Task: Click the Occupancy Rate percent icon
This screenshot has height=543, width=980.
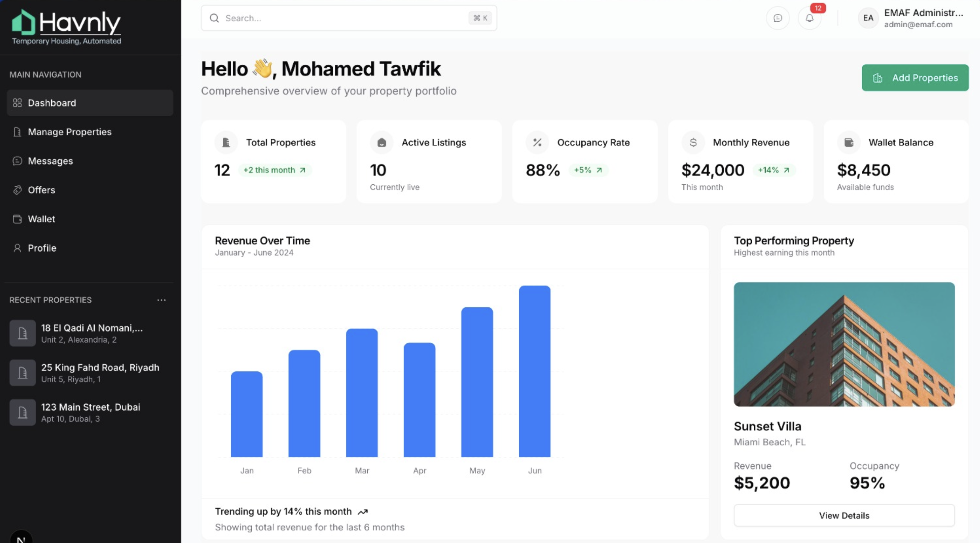Action: click(537, 142)
